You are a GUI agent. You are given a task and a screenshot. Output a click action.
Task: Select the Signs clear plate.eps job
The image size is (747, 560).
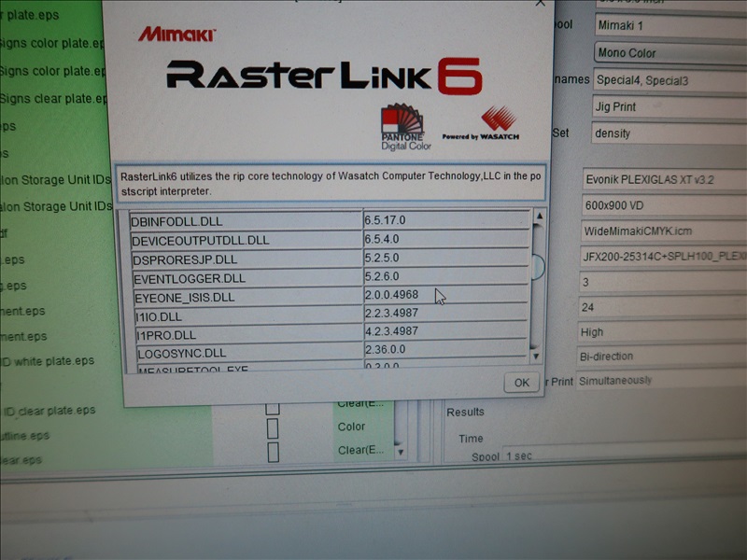click(51, 98)
